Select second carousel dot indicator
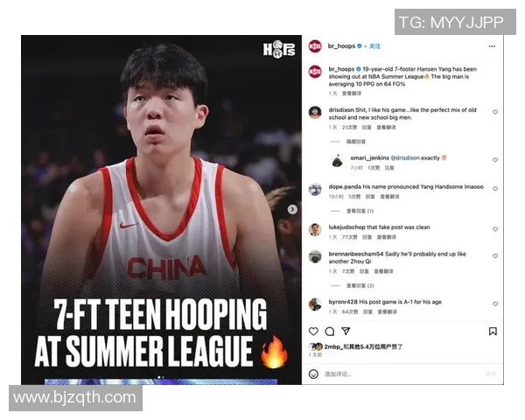 pyautogui.click(x=163, y=377)
